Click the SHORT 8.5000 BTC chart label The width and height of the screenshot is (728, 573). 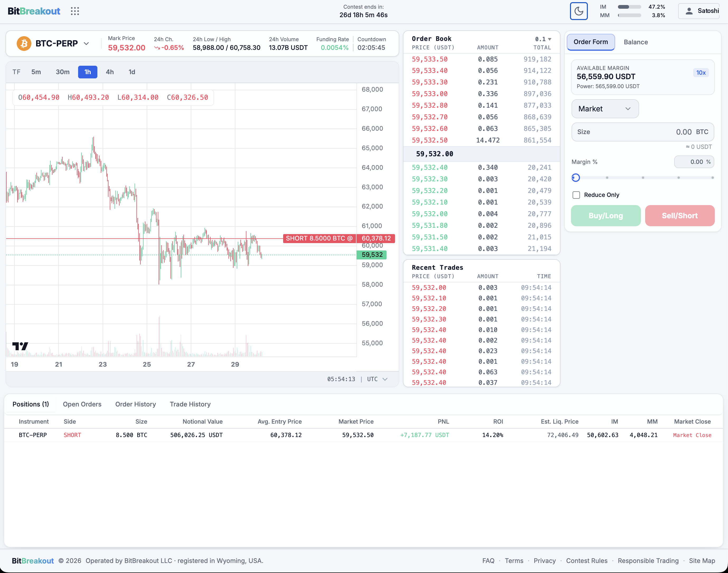pyautogui.click(x=319, y=239)
